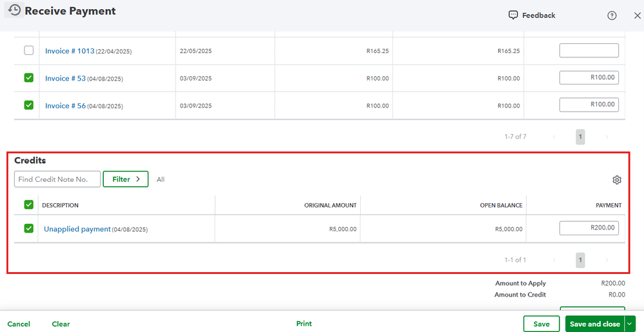The image size is (644, 332).
Task: Select page 1 in credits pagination
Action: (580, 260)
